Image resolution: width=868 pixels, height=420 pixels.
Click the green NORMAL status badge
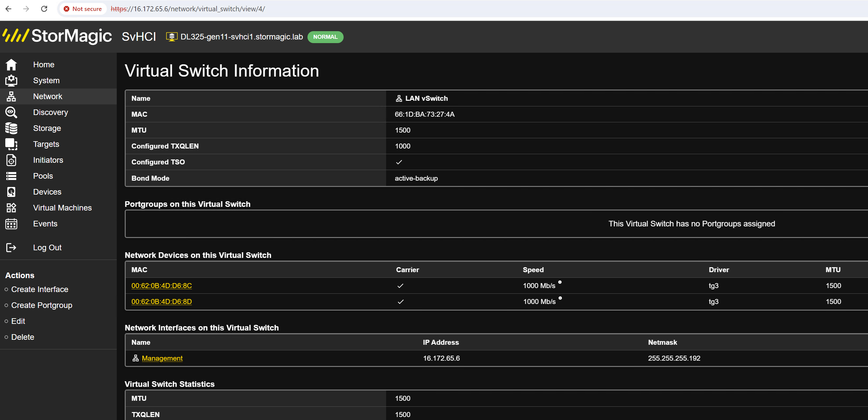click(325, 37)
